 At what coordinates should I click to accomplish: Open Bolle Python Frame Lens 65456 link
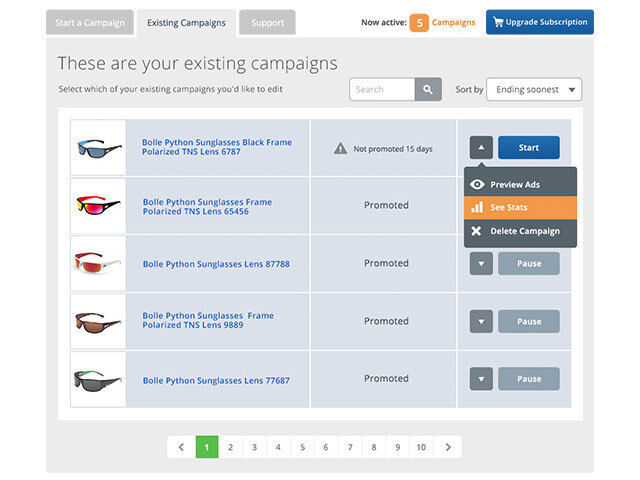point(207,207)
